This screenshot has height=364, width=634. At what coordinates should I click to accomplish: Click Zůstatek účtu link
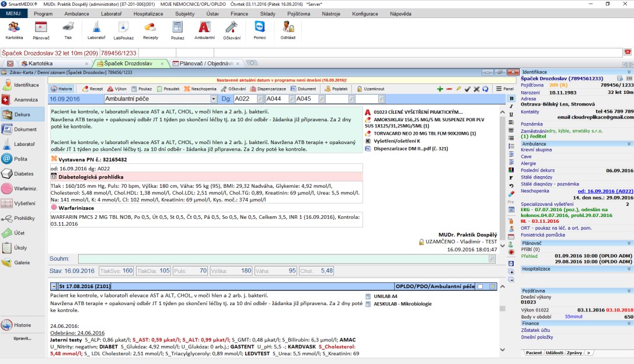click(535, 330)
